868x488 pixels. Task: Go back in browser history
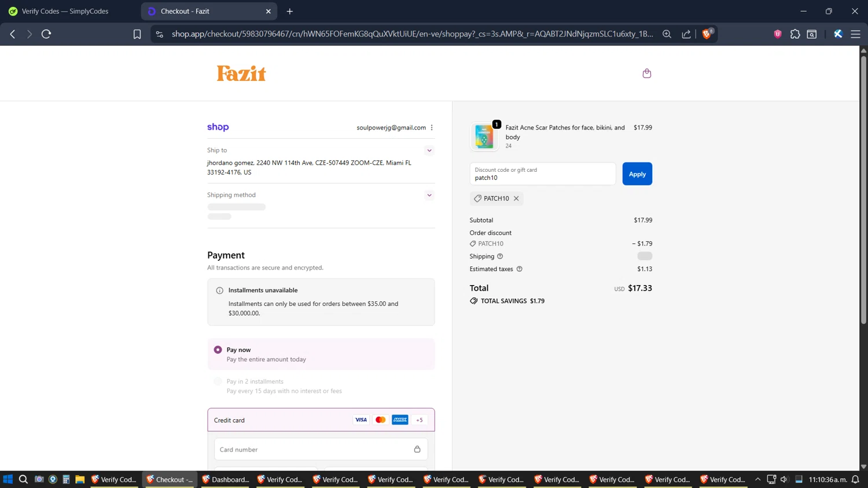coord(12,34)
